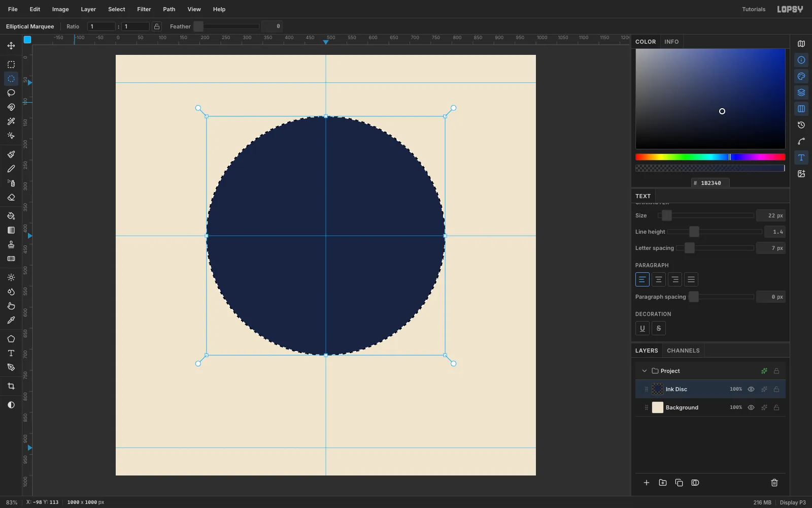This screenshot has height=508, width=812.
Task: Add a layer mask
Action: click(x=695, y=483)
